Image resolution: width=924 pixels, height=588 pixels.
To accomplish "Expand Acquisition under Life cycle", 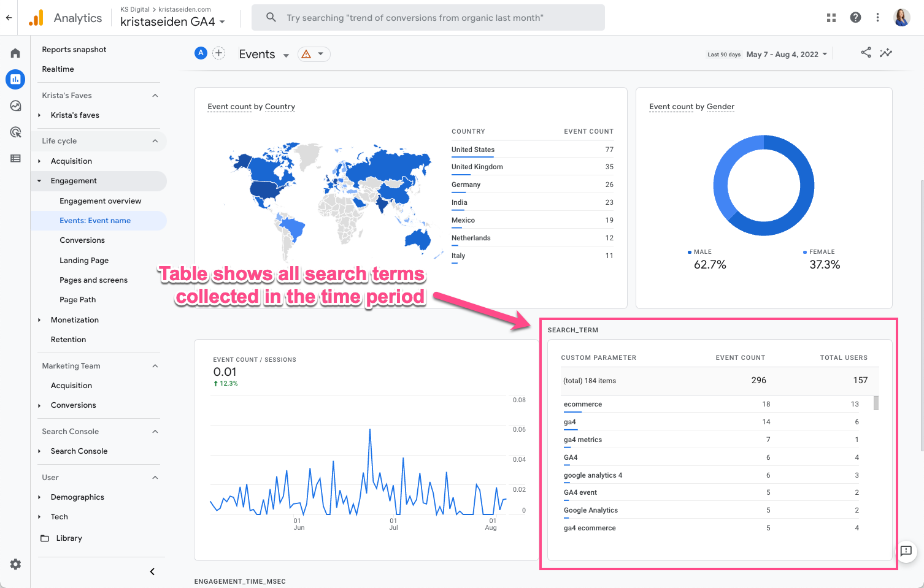I will point(39,161).
